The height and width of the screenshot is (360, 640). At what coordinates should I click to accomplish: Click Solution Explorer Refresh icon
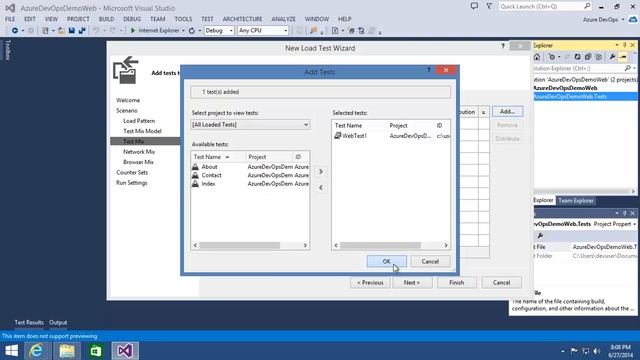[x=577, y=57]
